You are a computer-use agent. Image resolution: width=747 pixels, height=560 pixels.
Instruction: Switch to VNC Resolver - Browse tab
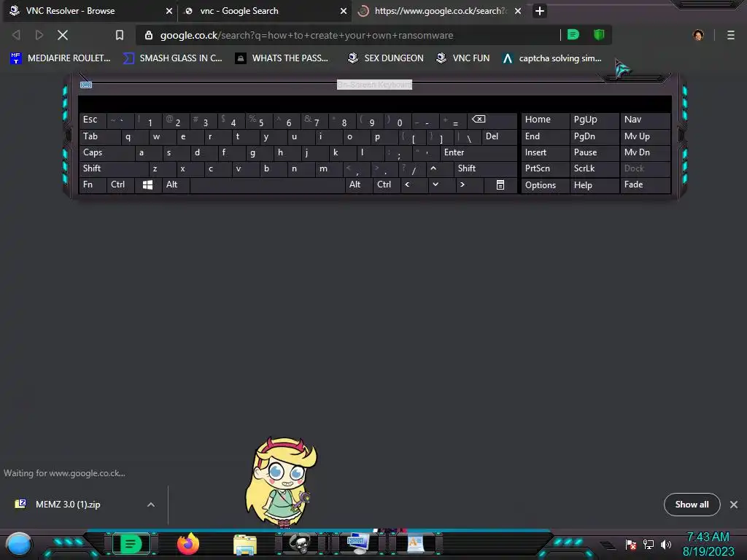90,11
